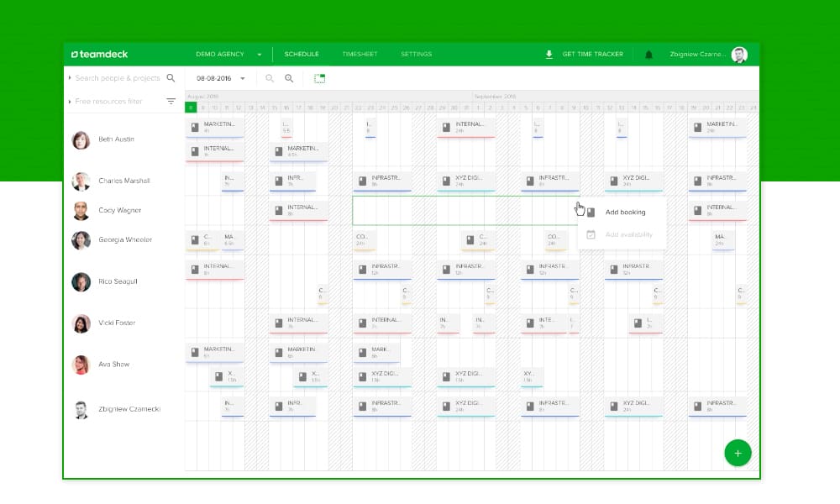840x504 pixels.
Task: Click the download icon beside Get Time Tracker
Action: point(549,55)
